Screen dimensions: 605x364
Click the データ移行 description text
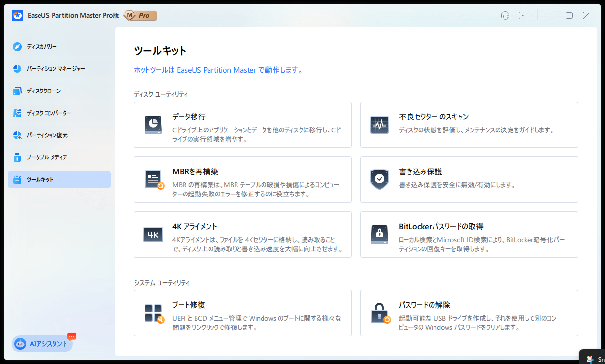(257, 135)
